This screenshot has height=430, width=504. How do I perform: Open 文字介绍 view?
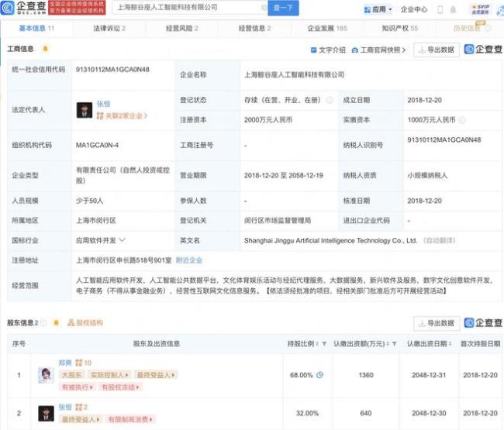pos(328,50)
